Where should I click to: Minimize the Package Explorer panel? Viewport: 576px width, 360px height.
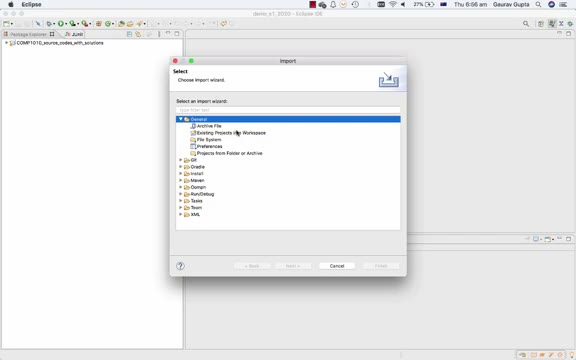[168, 34]
